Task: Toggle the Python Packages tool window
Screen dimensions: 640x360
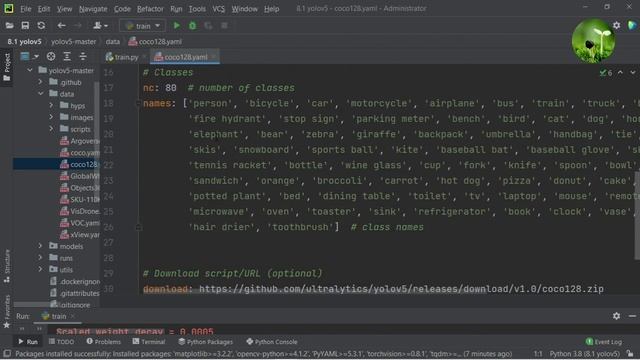Action: [x=205, y=342]
